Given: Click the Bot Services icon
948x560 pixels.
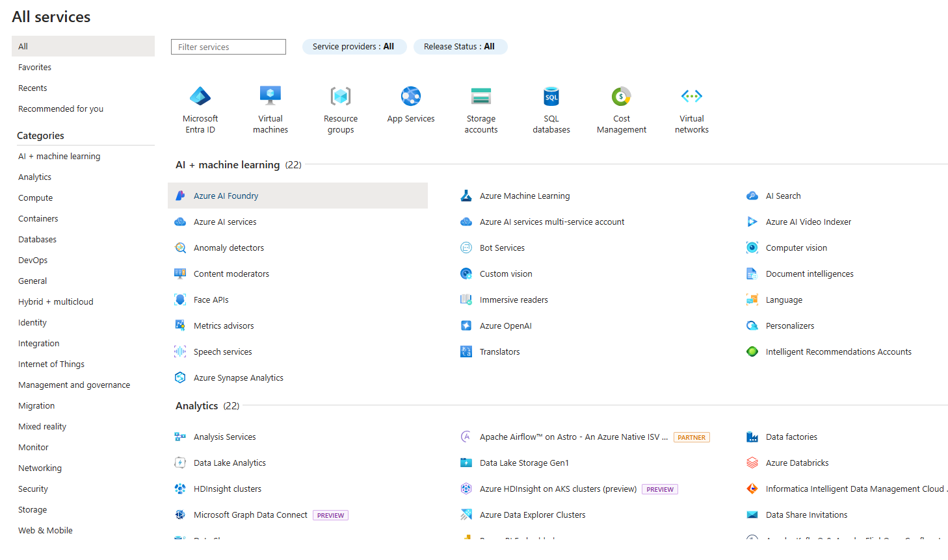Looking at the screenshot, I should [x=466, y=248].
